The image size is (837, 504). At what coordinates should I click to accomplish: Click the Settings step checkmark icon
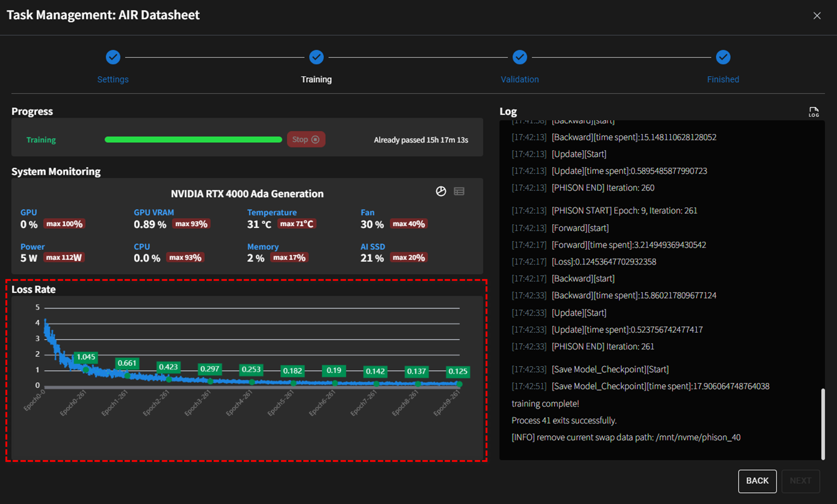coord(113,57)
